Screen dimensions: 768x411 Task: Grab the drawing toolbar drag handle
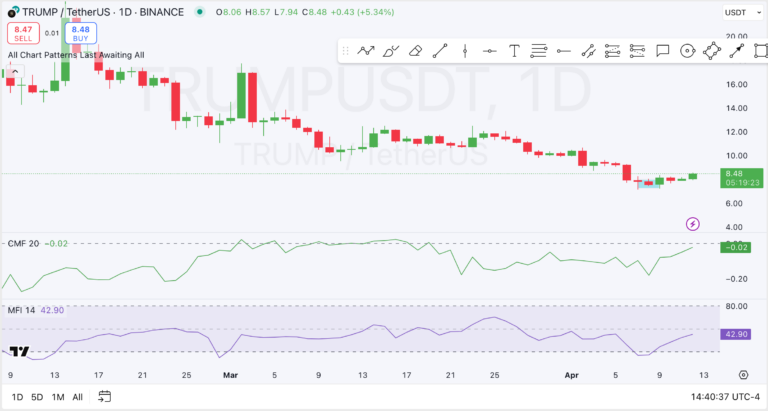click(345, 50)
